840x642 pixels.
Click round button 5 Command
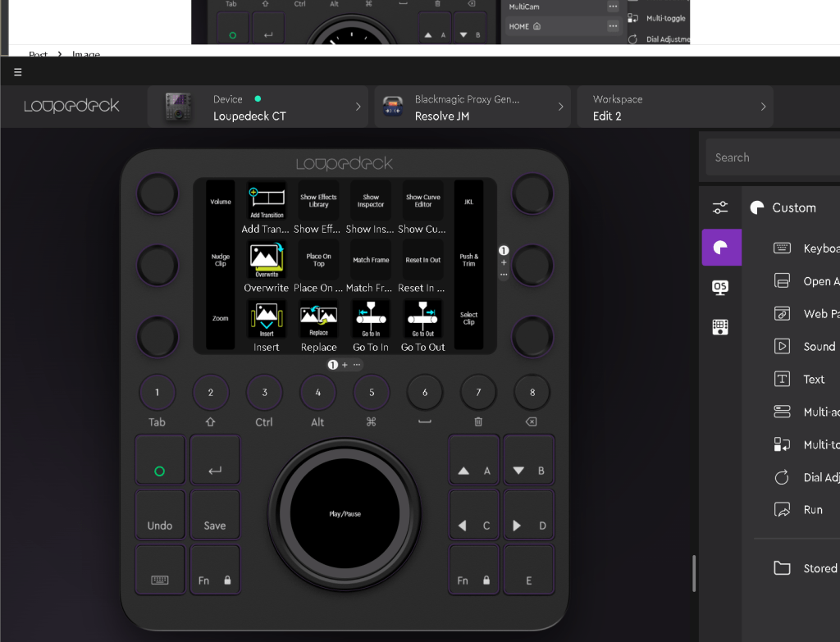point(372,393)
